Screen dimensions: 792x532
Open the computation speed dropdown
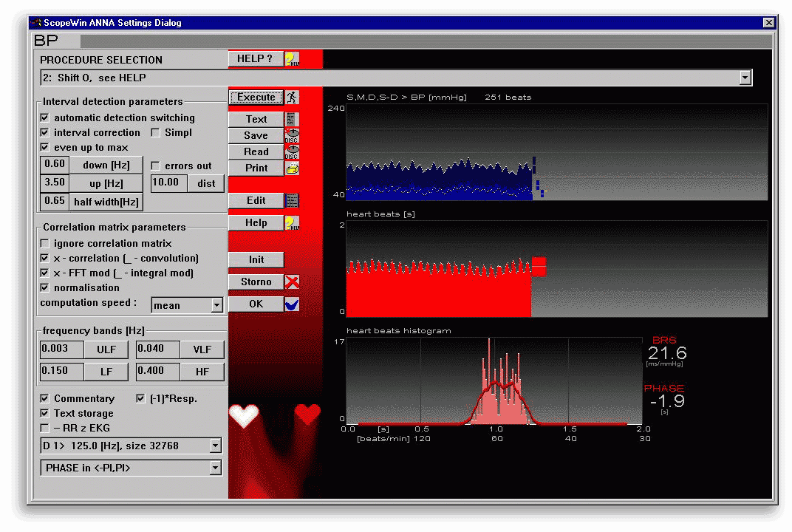click(x=216, y=305)
